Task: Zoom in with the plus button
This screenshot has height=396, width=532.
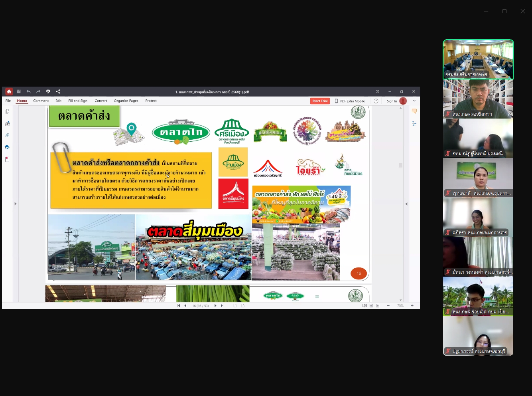Action: [x=412, y=306]
